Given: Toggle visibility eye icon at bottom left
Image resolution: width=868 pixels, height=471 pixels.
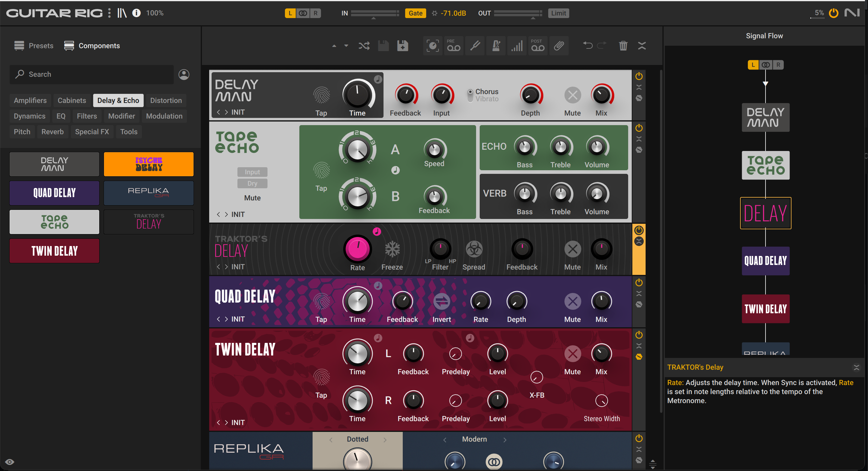Looking at the screenshot, I should (x=9, y=462).
